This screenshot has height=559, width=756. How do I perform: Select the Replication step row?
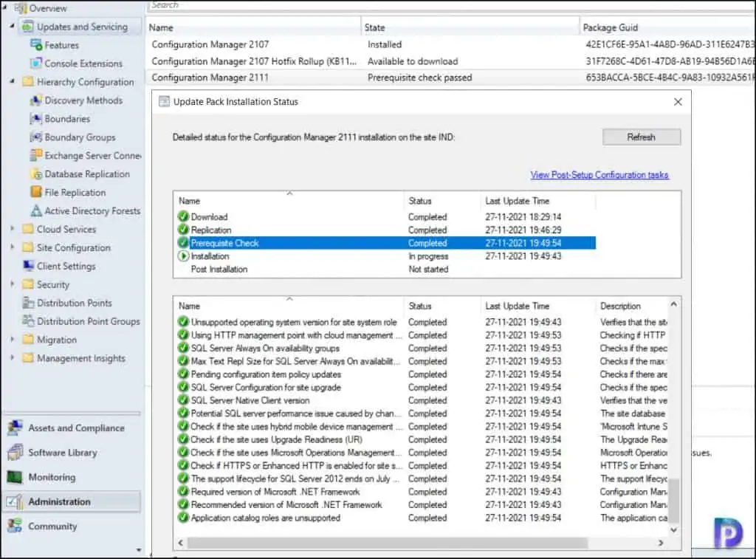[x=386, y=230]
